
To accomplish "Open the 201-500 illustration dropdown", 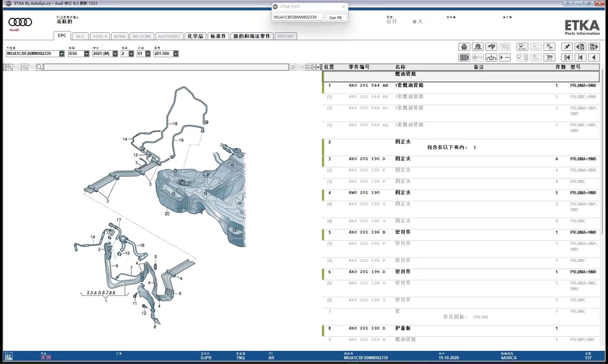I will click(176, 54).
